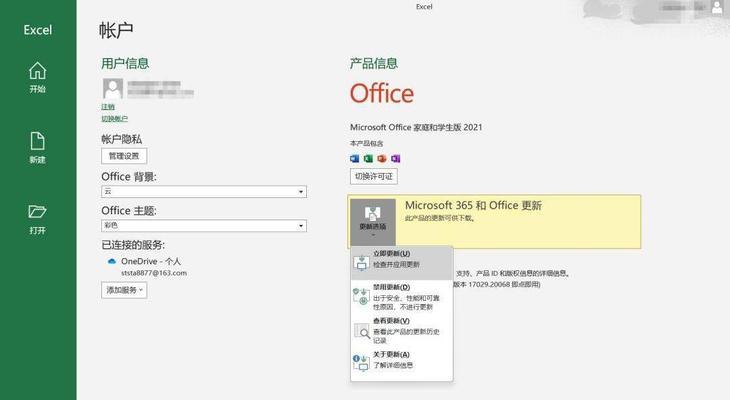Click the 帐户 page title
730x400 pixels.
pyautogui.click(x=116, y=30)
